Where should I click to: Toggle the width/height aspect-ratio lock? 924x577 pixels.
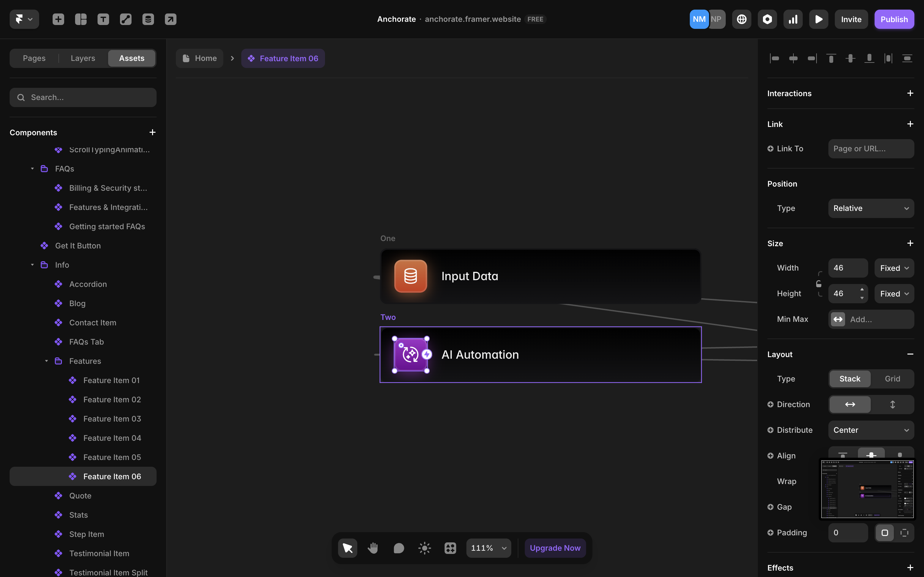[819, 284]
